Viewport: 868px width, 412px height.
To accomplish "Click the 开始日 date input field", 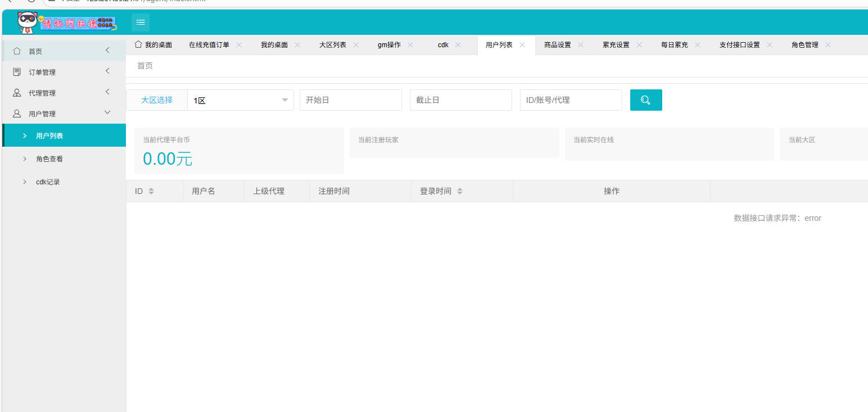I will (350, 99).
